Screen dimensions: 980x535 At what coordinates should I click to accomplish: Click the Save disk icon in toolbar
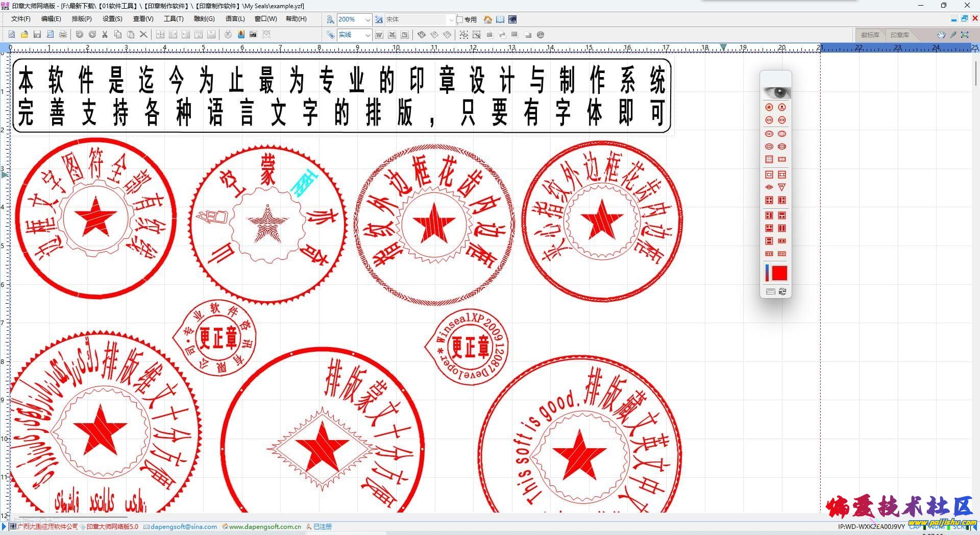[37, 35]
